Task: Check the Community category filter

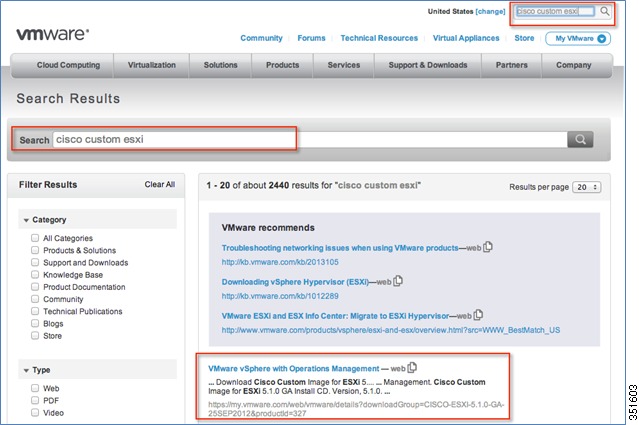Action: pyautogui.click(x=35, y=299)
